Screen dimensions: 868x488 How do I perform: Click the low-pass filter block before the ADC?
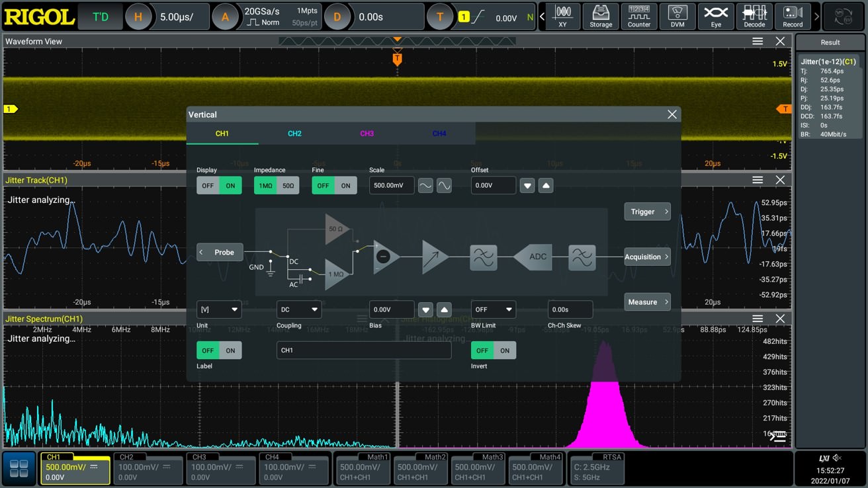click(484, 257)
